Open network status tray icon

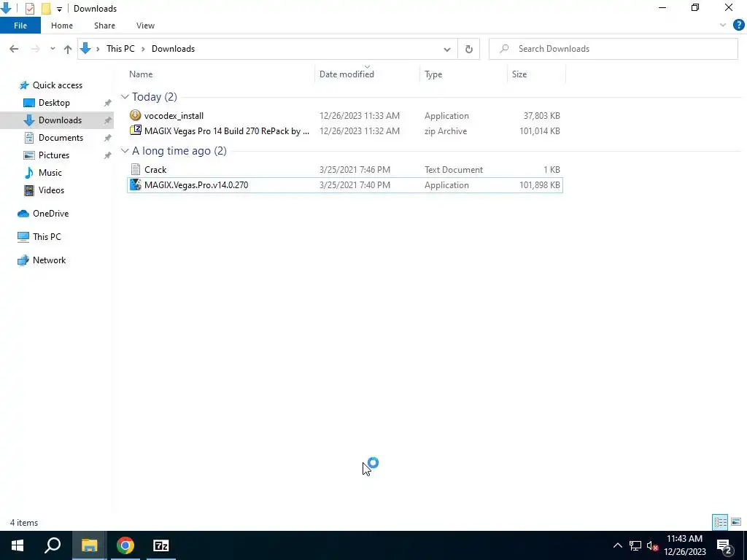point(635,545)
